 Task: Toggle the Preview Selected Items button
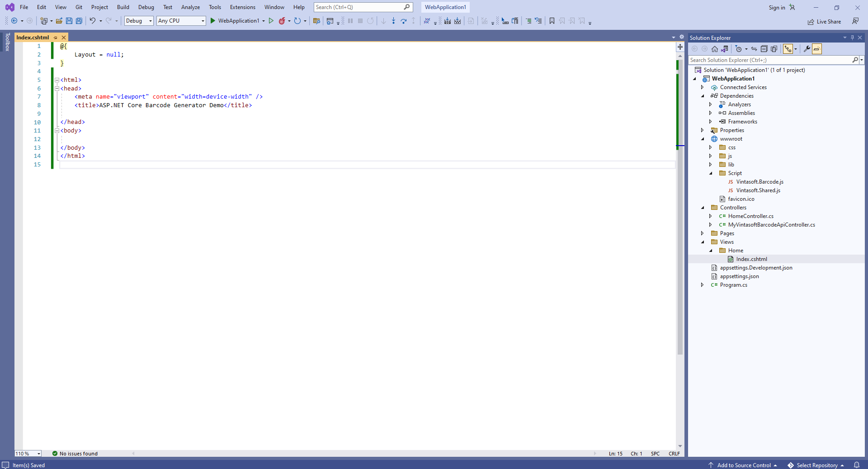[x=817, y=49]
